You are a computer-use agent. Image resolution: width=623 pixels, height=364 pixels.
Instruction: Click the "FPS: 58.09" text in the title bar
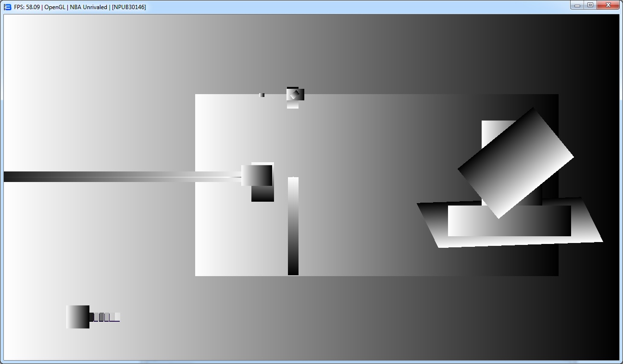[x=27, y=7]
